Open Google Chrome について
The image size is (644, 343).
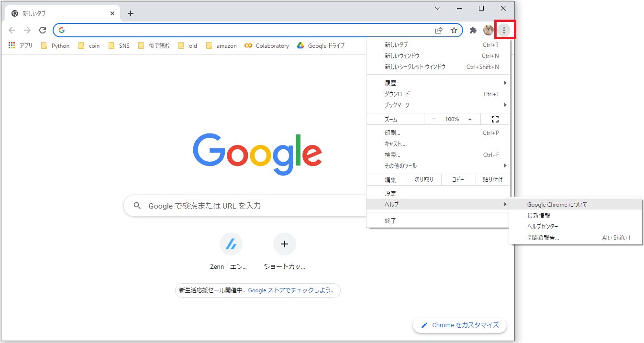576,205
